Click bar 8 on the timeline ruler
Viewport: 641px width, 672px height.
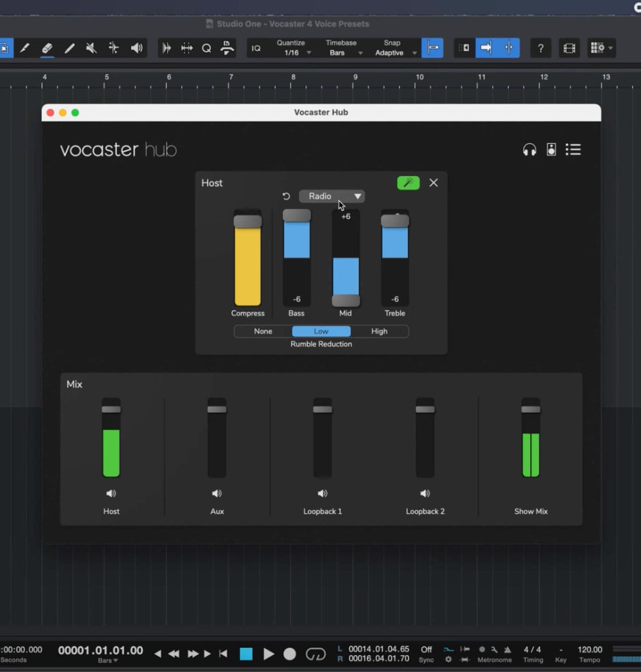[x=293, y=77]
